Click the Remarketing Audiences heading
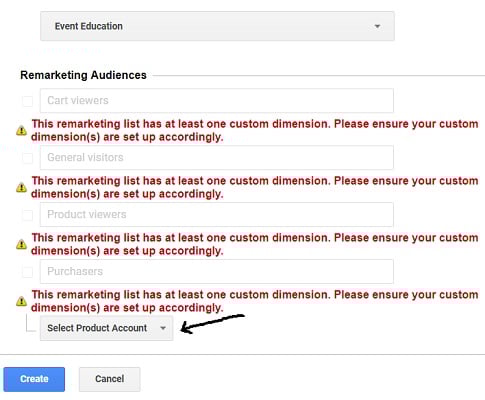 pos(83,75)
